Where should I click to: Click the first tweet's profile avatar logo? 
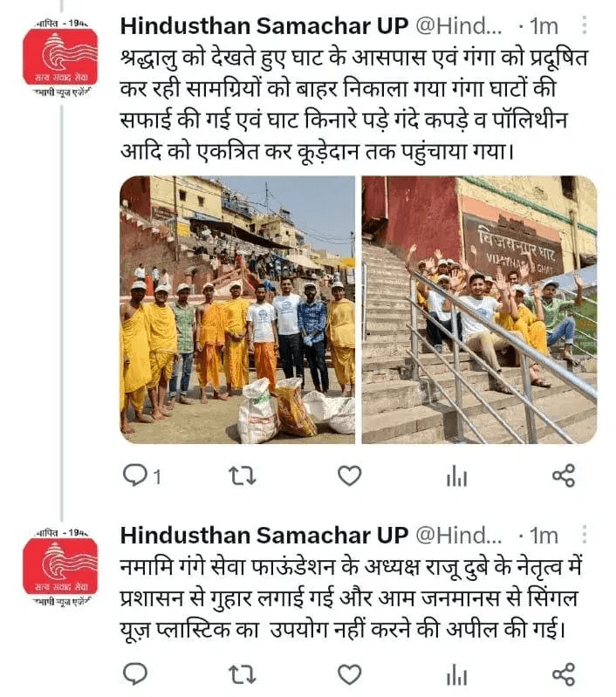click(x=60, y=57)
